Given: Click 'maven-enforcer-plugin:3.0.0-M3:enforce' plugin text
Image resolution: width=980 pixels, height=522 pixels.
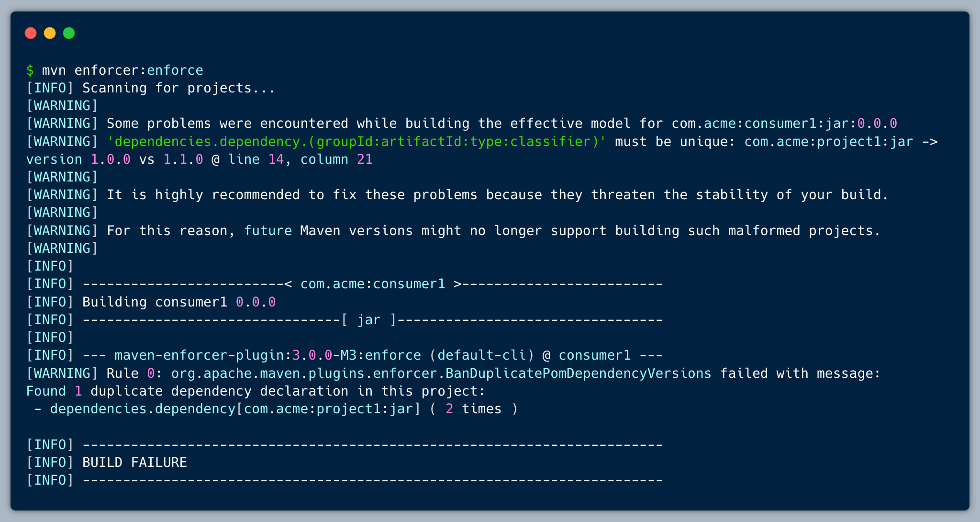Looking at the screenshot, I should click(268, 355).
